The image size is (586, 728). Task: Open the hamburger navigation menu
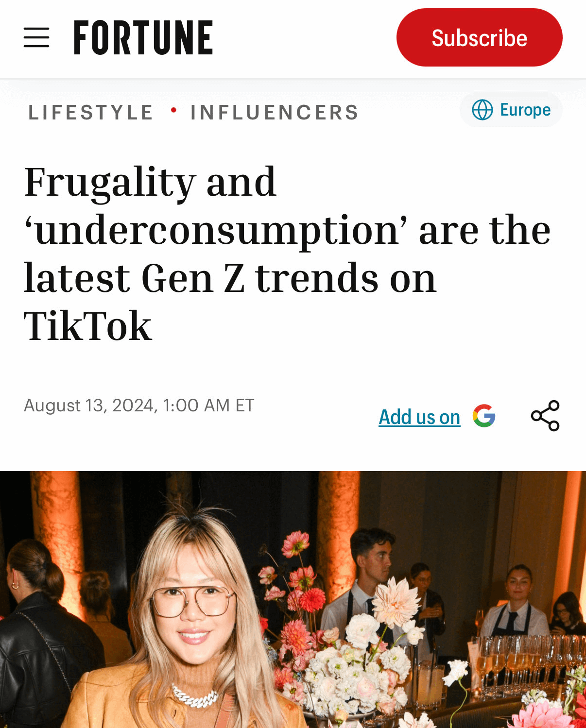(36, 37)
